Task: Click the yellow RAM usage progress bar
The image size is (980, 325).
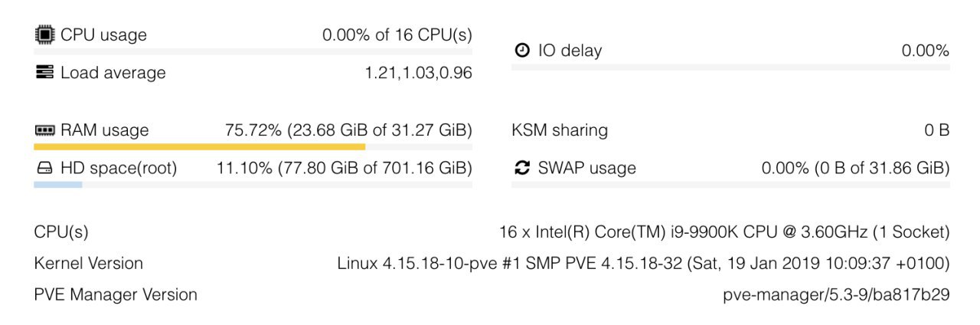Action: coord(199,146)
